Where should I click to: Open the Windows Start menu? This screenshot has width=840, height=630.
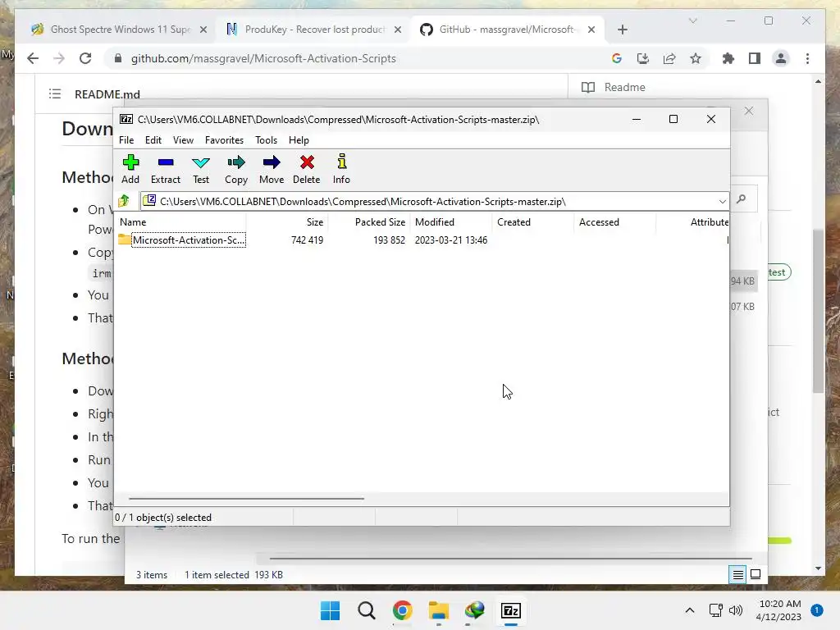pyautogui.click(x=330, y=610)
